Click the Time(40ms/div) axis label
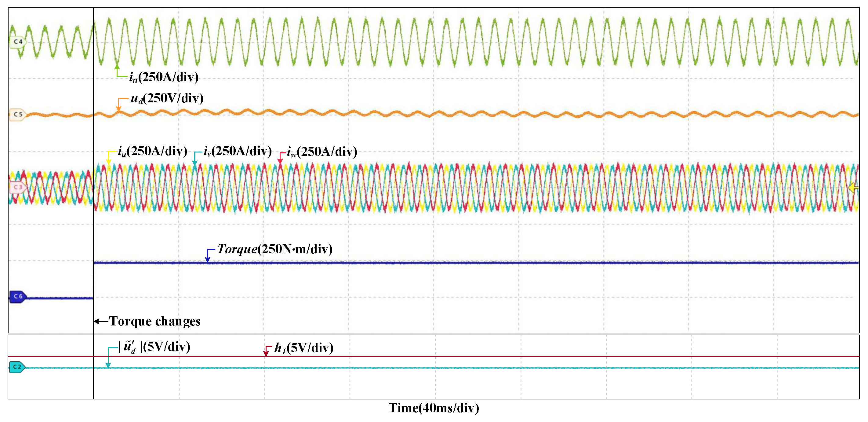This screenshot has height=422, width=868. (x=434, y=408)
